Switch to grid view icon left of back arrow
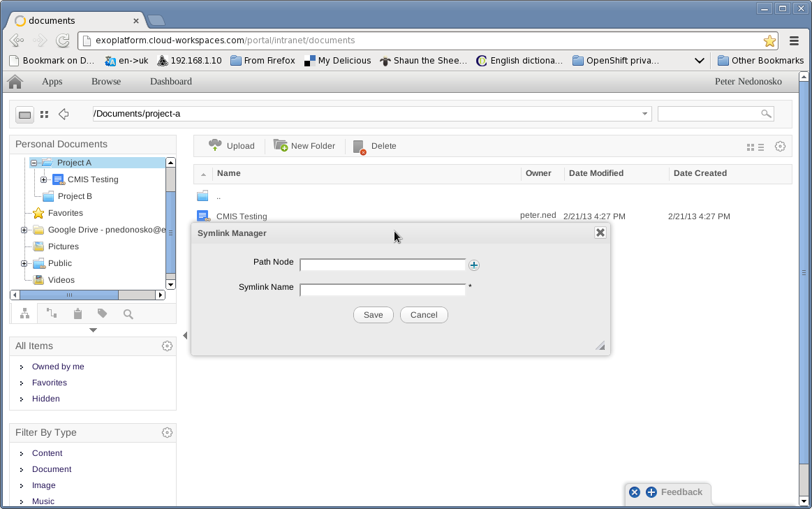This screenshot has height=509, width=812. [x=45, y=115]
